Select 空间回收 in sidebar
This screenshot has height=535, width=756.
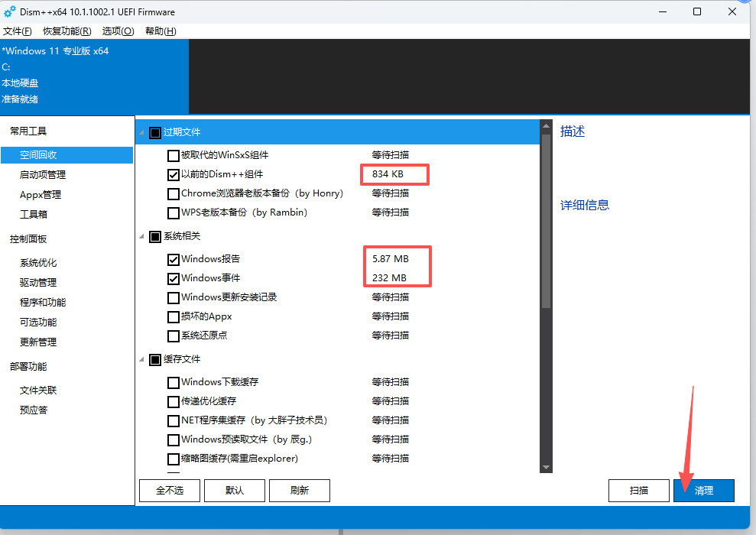[67, 155]
